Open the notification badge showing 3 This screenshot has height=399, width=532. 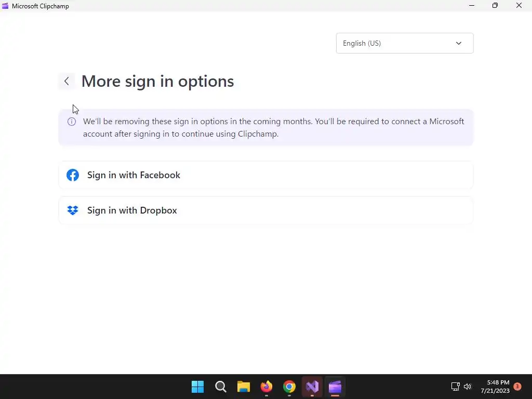517,387
